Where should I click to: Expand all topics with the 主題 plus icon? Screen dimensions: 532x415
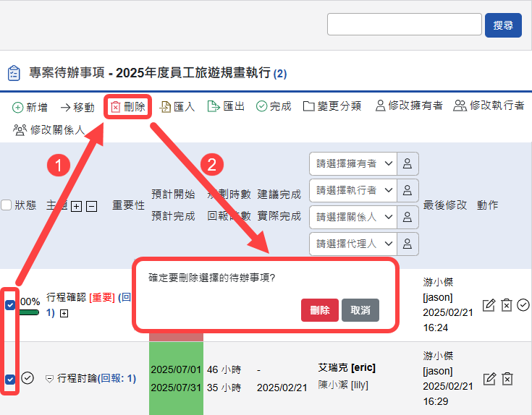coord(76,206)
